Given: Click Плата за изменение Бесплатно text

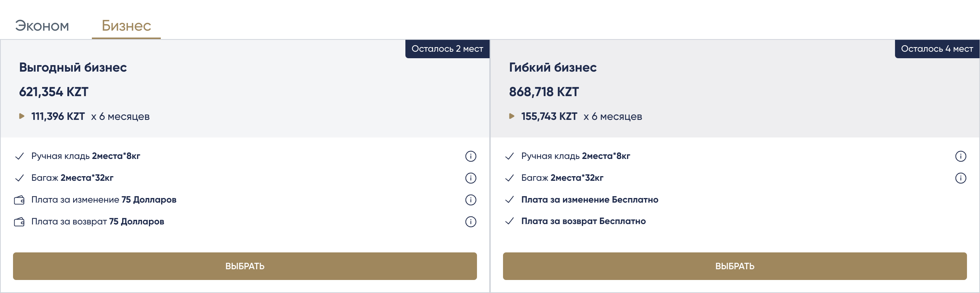Looking at the screenshot, I should (590, 200).
